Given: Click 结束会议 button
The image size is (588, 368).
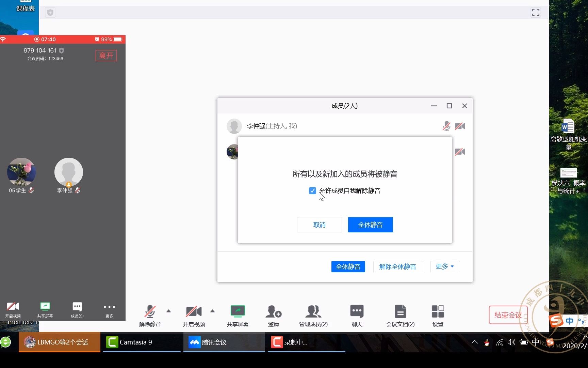Looking at the screenshot, I should (x=508, y=315).
